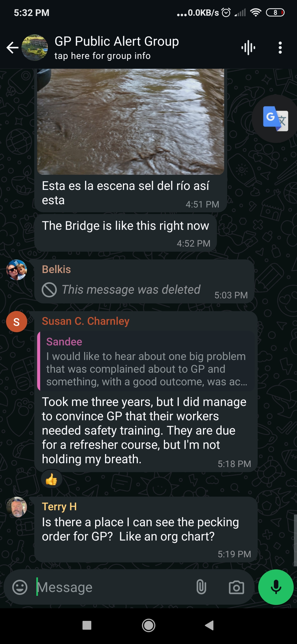This screenshot has height=644, width=297.
Task: Record a voice message with microphone
Action: pyautogui.click(x=276, y=587)
